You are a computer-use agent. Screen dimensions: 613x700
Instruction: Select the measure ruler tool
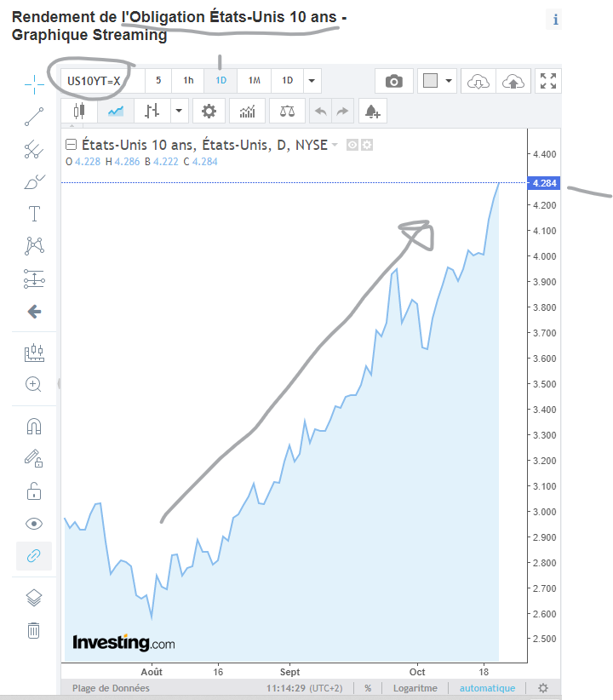(34, 353)
